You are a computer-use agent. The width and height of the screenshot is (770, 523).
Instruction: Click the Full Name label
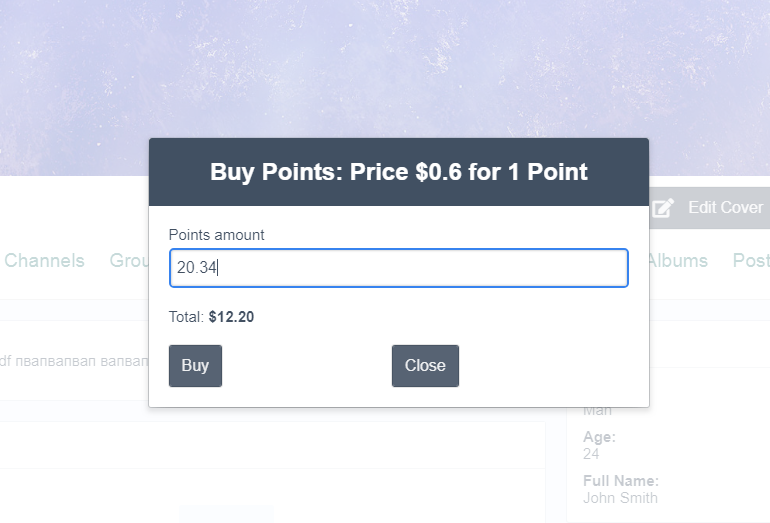pos(620,481)
